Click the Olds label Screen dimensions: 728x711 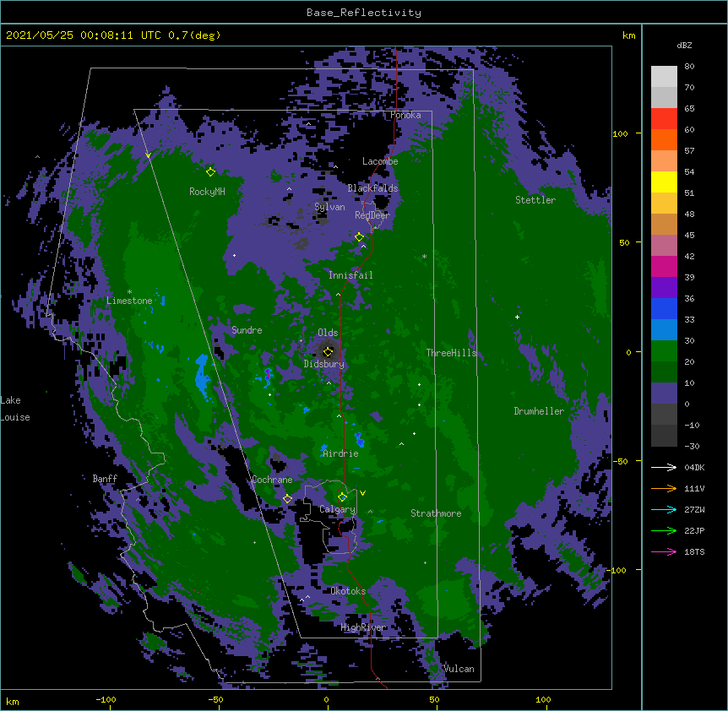328,333
